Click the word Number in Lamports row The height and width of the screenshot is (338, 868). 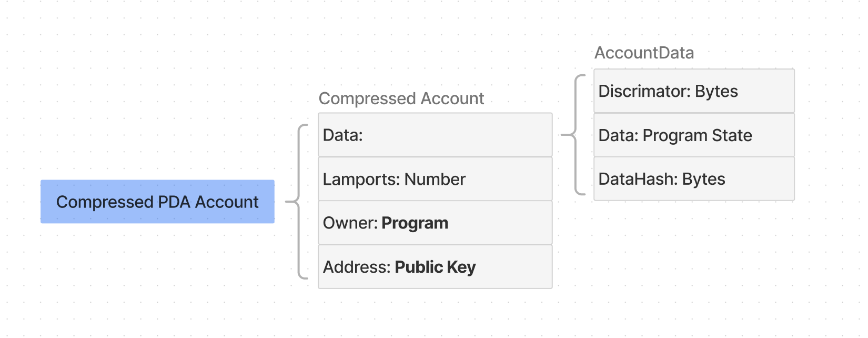coord(435,180)
